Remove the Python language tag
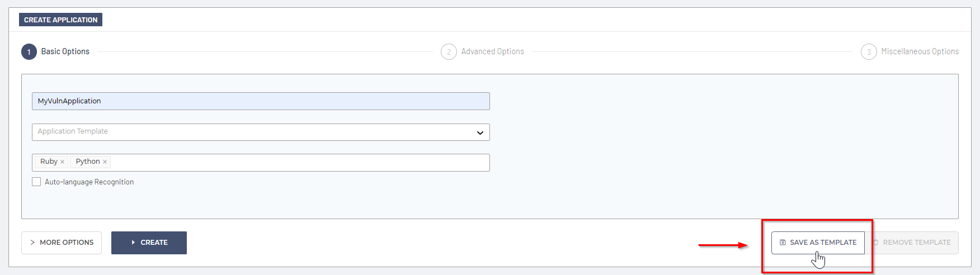980x275 pixels. 105,162
